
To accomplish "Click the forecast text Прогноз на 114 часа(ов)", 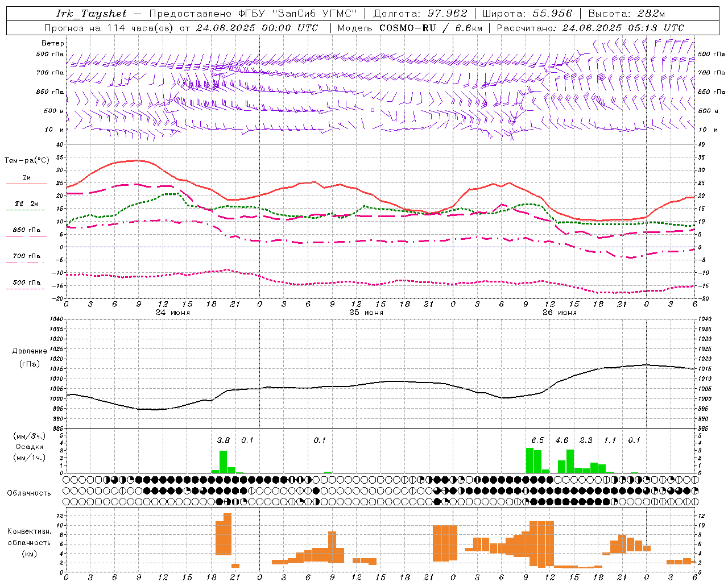I will (x=109, y=28).
